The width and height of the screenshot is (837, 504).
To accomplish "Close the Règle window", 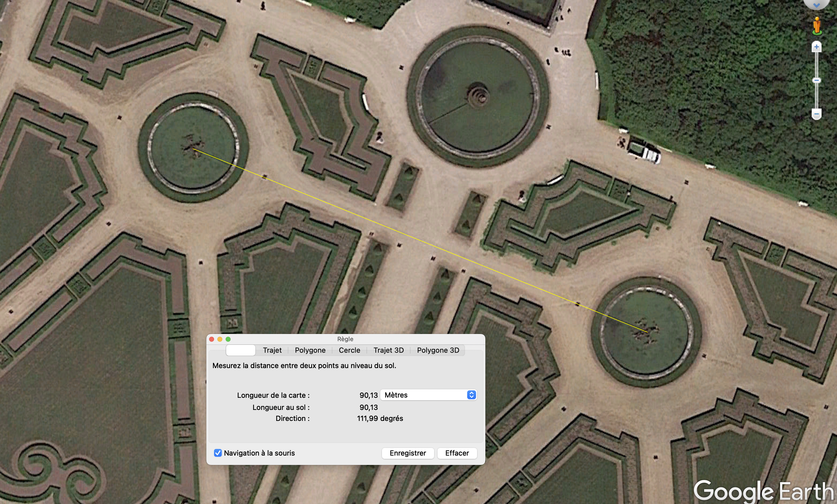I will click(x=212, y=339).
